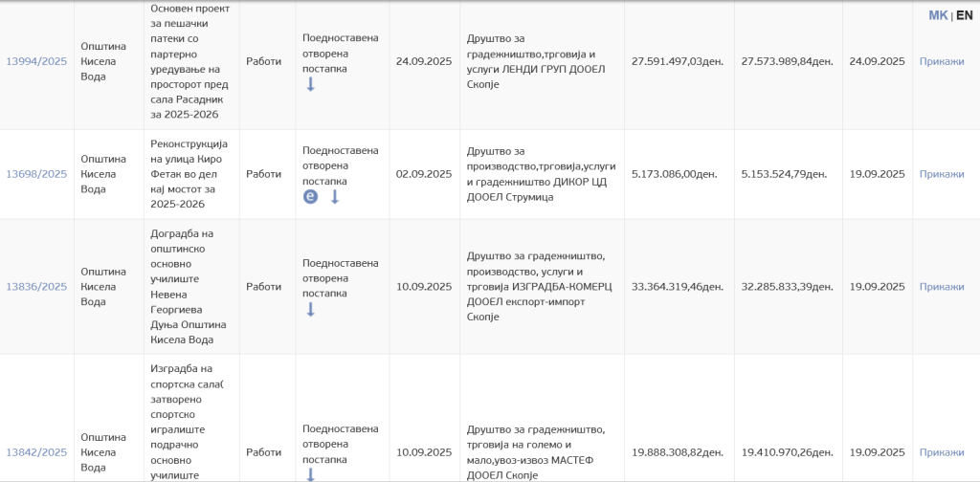
Task: Click the blue e-auction icon in the 13698/2025 row
Action: (x=310, y=197)
